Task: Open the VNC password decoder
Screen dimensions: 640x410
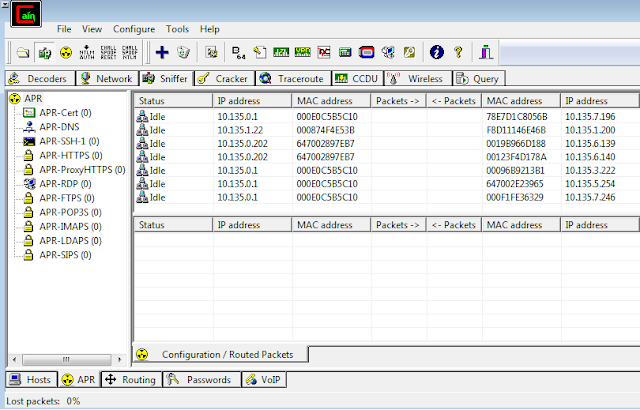Action: tap(324, 52)
